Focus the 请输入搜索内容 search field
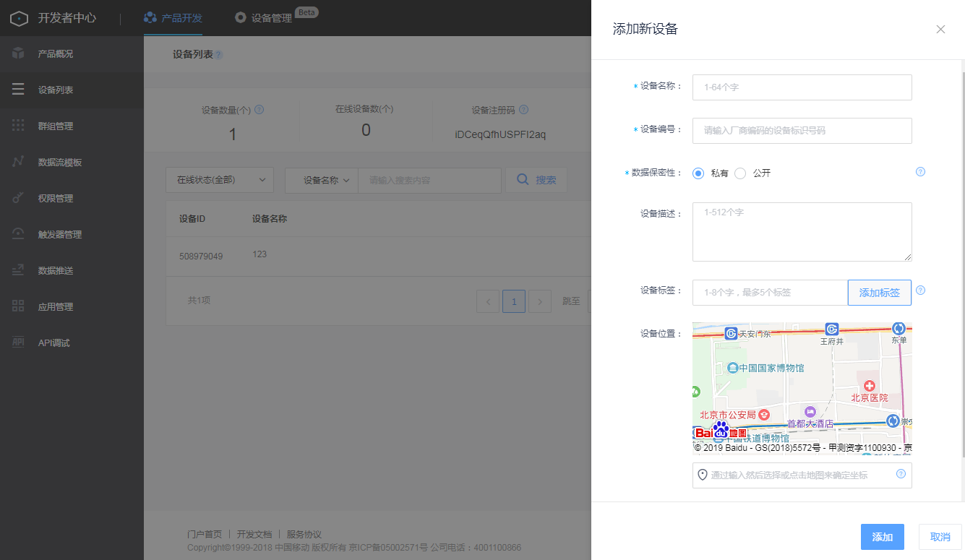965x560 pixels. point(429,180)
